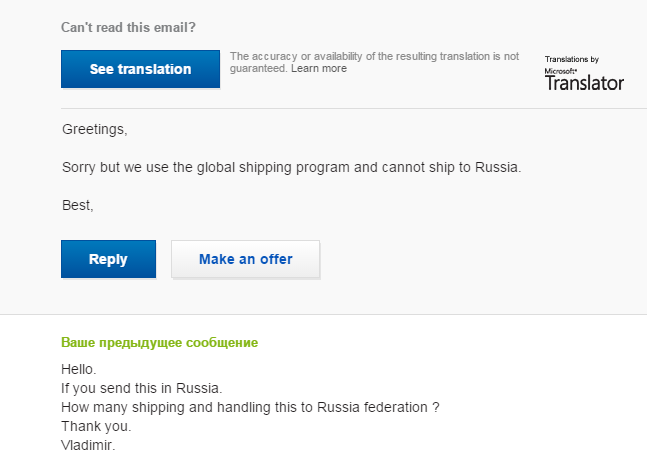Click the "How many shipping and handling" line

click(x=250, y=407)
